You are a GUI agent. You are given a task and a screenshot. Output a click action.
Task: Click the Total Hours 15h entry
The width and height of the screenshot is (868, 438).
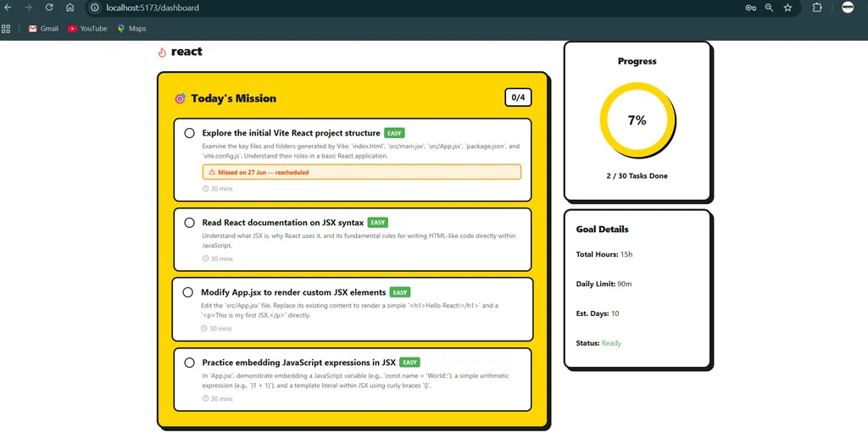click(x=604, y=254)
